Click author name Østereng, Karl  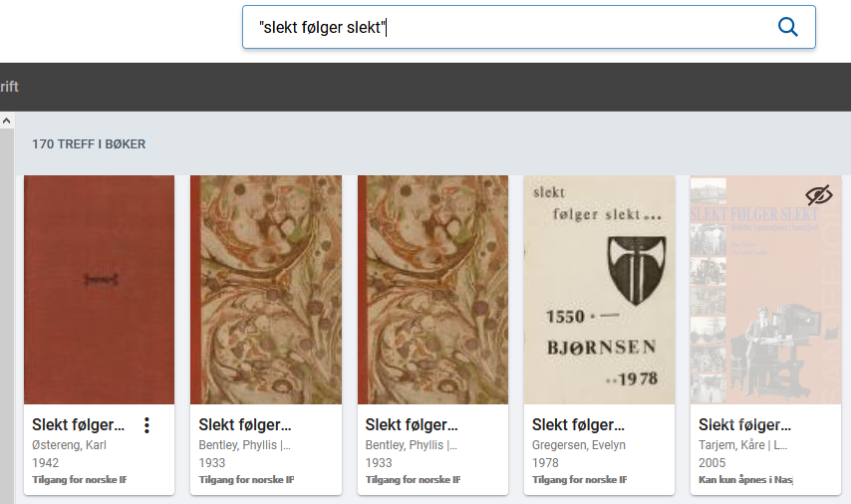[x=68, y=445]
